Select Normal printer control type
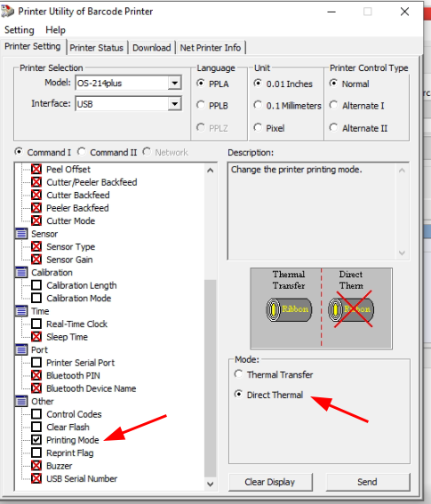431x504 pixels. [333, 84]
